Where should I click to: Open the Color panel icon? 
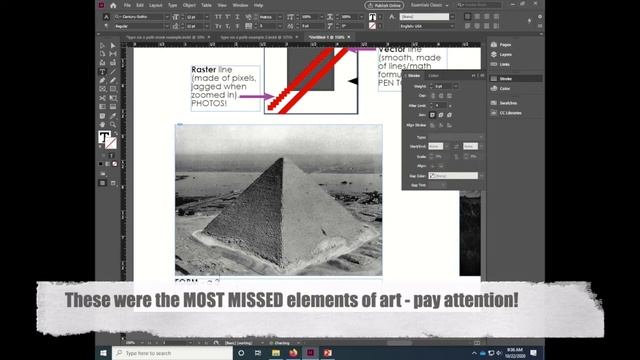pos(494,88)
